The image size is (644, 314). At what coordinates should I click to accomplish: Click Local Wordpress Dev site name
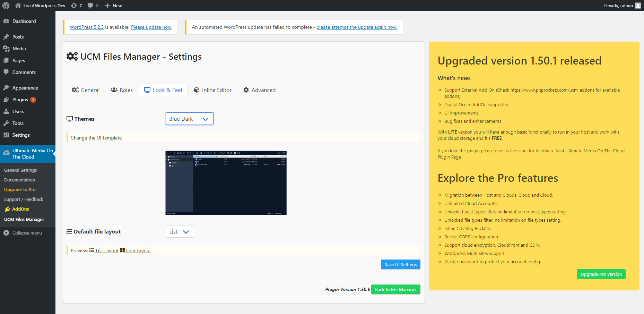click(44, 6)
